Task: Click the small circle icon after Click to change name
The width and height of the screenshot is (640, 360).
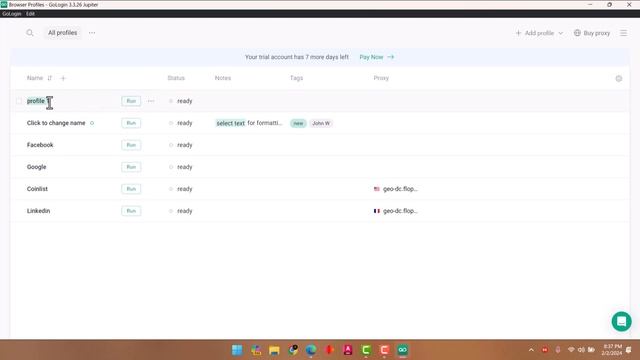Action: tap(92, 123)
